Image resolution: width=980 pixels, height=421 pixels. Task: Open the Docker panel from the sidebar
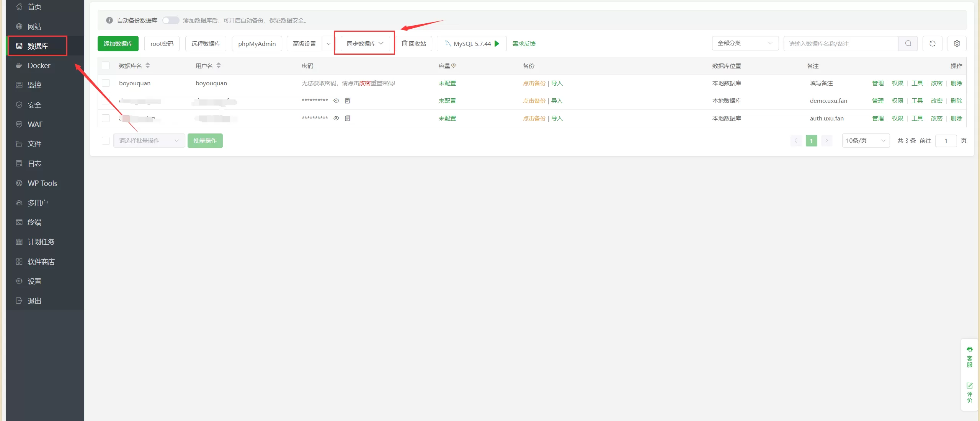click(x=39, y=65)
